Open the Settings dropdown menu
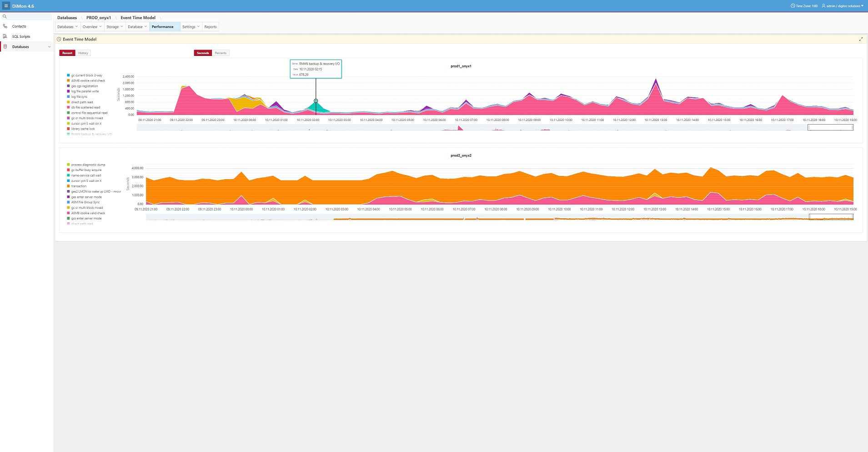 coord(191,27)
